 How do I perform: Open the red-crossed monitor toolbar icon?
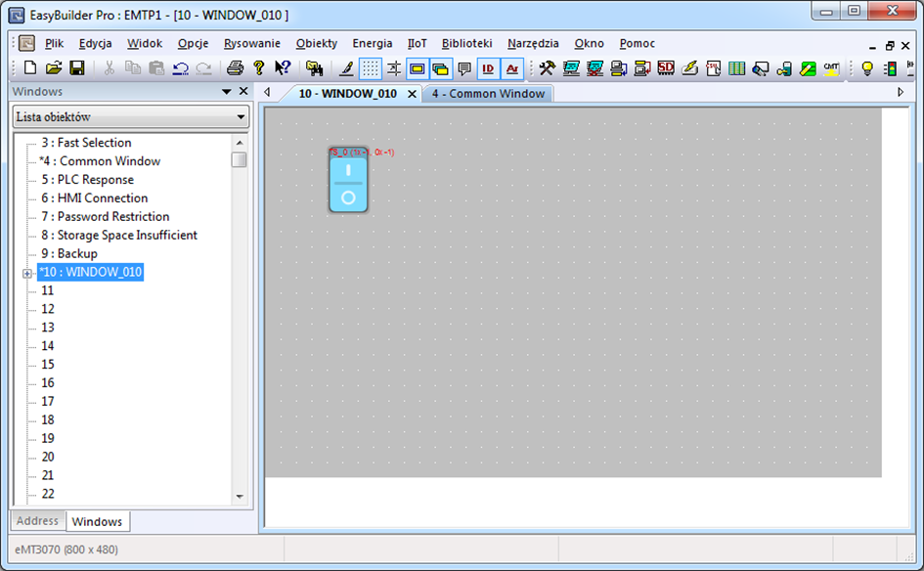point(594,68)
